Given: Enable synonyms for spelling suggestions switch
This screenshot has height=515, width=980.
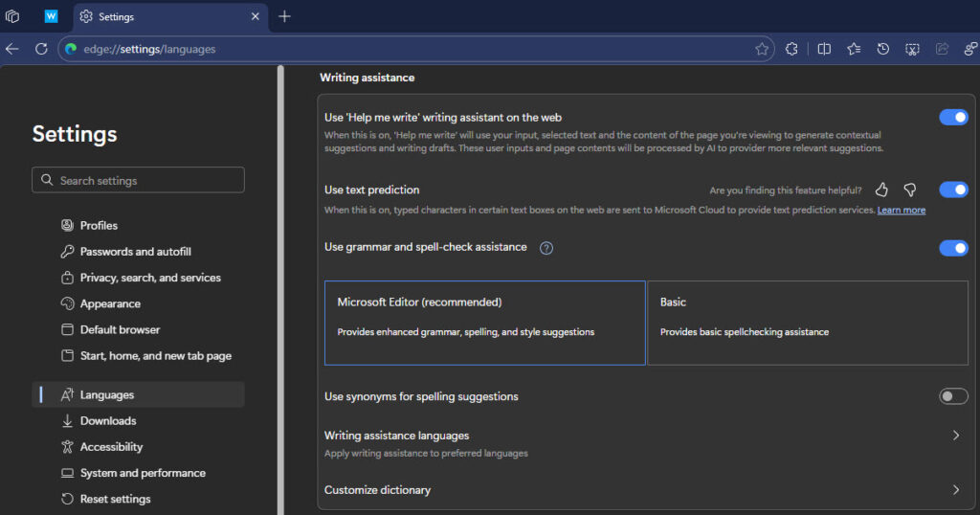Looking at the screenshot, I should 953,396.
